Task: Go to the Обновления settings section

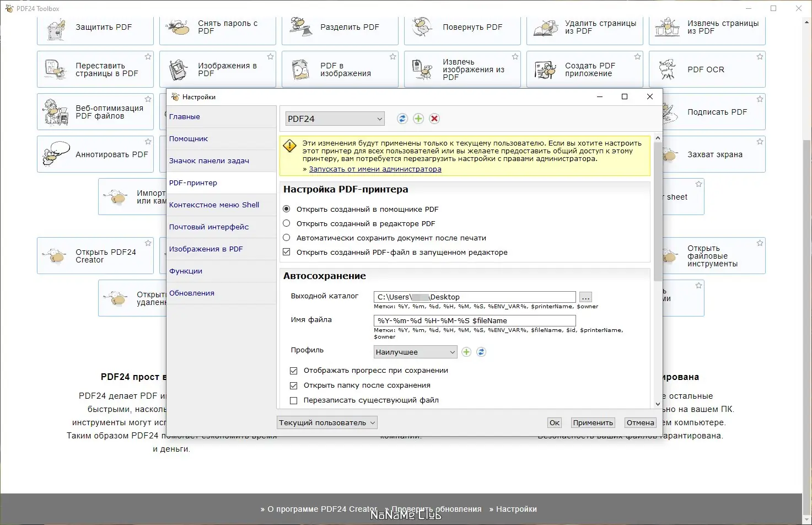Action: (x=221, y=293)
